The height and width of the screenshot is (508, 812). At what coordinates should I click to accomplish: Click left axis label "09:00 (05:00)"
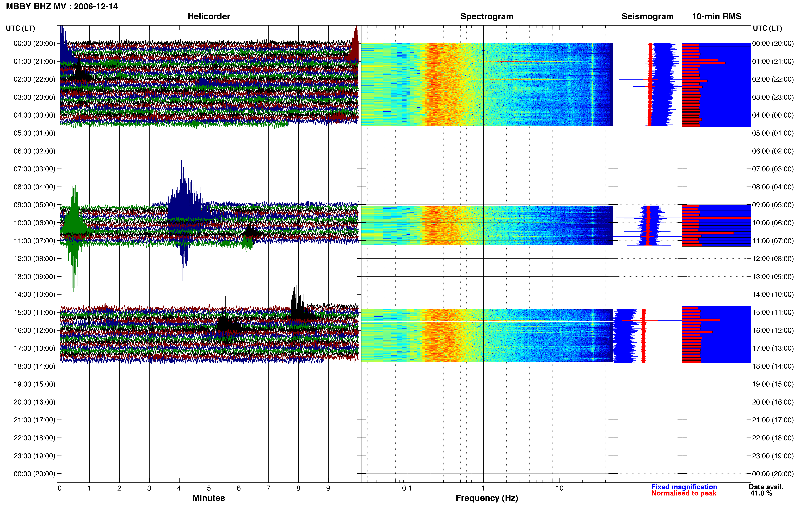[34, 205]
